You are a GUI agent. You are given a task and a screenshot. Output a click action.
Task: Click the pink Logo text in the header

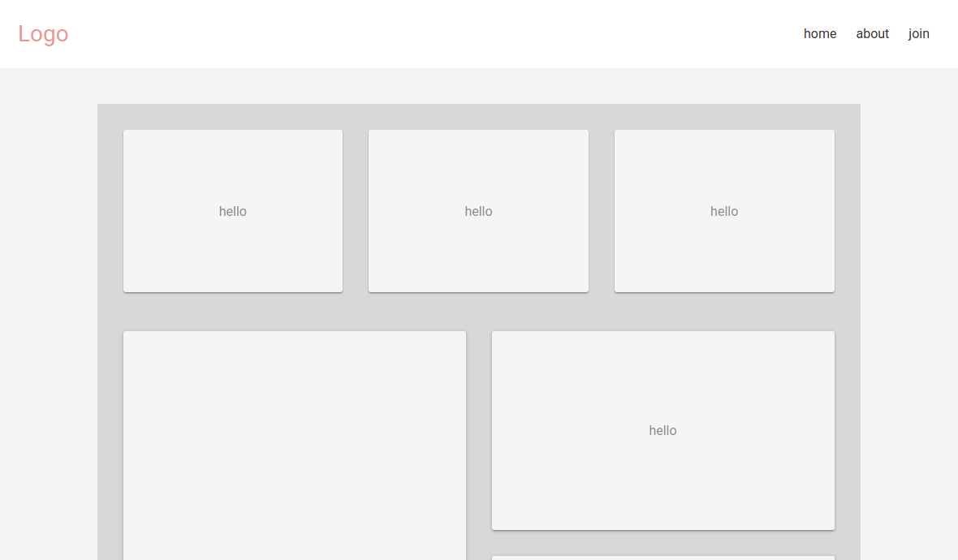click(43, 33)
